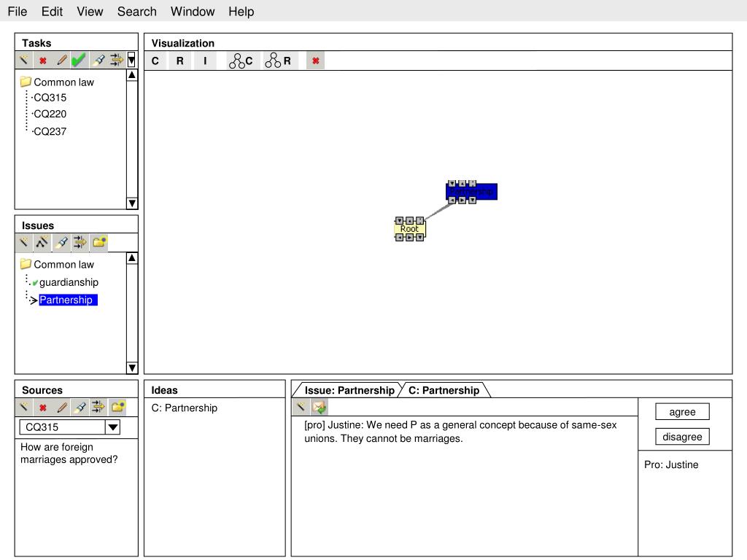Image resolution: width=747 pixels, height=560 pixels.
Task: Switch to the Issue: Partnership tab
Action: (x=349, y=390)
